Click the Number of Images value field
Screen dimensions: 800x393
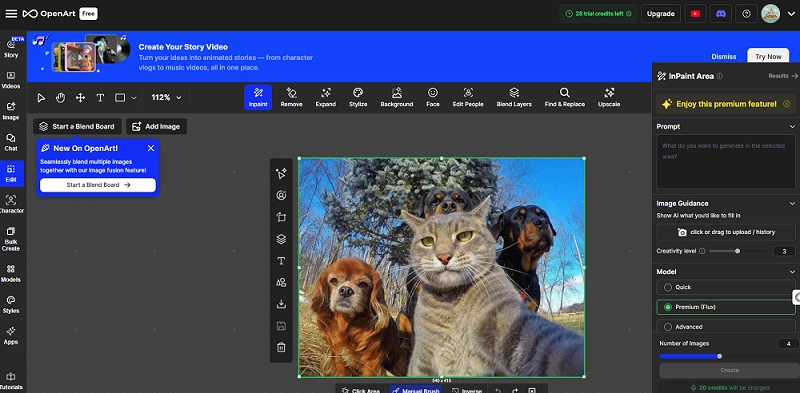788,343
